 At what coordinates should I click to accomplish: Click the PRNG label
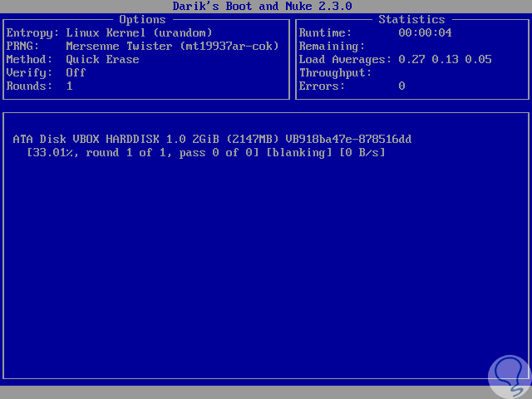coord(22,47)
